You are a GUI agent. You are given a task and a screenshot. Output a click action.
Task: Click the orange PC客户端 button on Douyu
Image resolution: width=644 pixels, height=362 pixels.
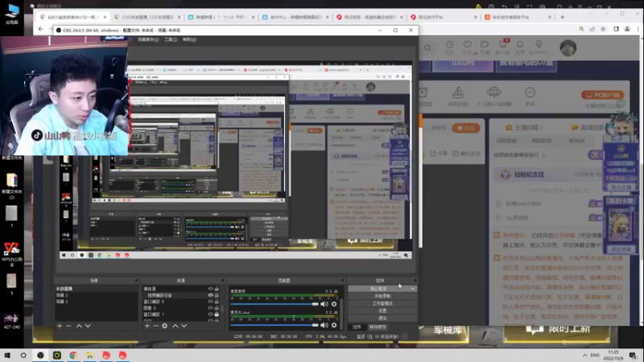pyautogui.click(x=602, y=95)
